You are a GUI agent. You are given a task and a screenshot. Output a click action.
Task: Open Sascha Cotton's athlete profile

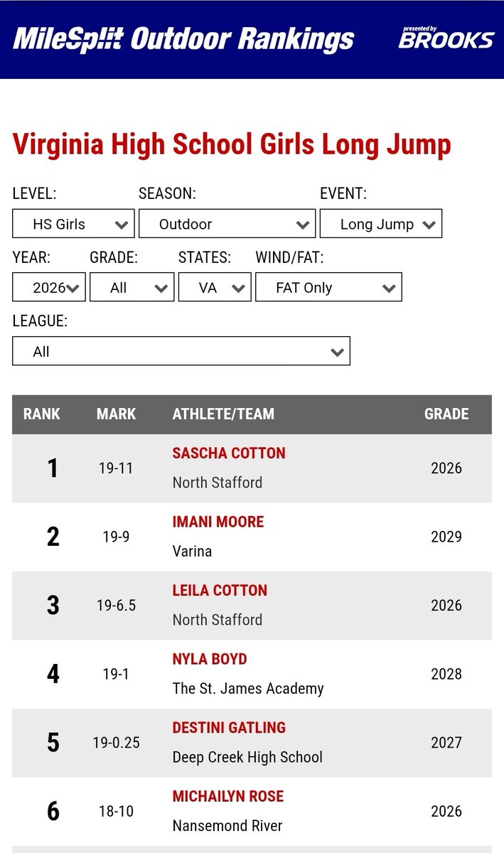pyautogui.click(x=229, y=454)
